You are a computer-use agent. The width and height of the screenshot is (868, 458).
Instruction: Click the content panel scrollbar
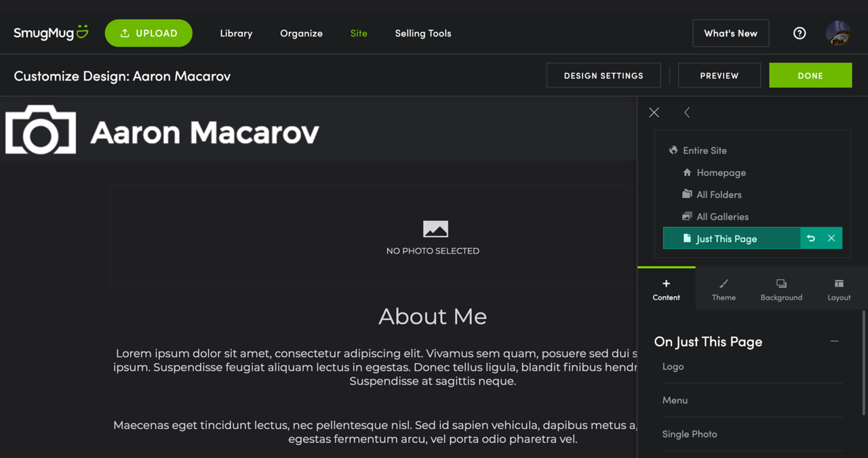click(x=864, y=363)
